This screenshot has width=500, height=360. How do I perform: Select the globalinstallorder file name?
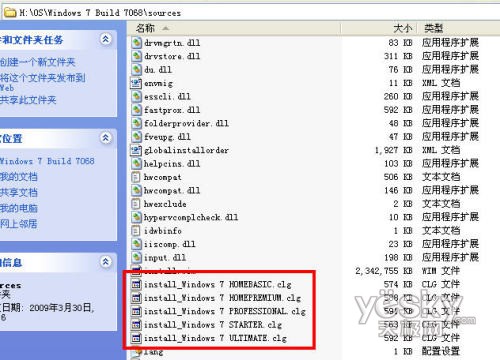pos(186,150)
